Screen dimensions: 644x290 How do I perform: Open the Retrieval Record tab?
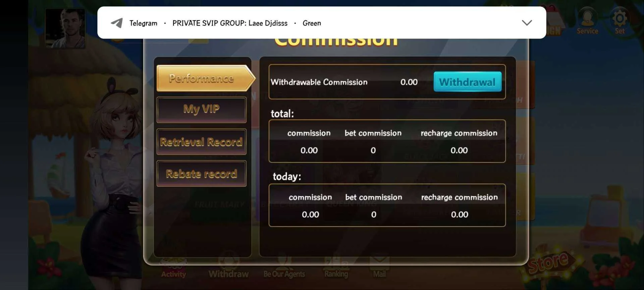[201, 142]
